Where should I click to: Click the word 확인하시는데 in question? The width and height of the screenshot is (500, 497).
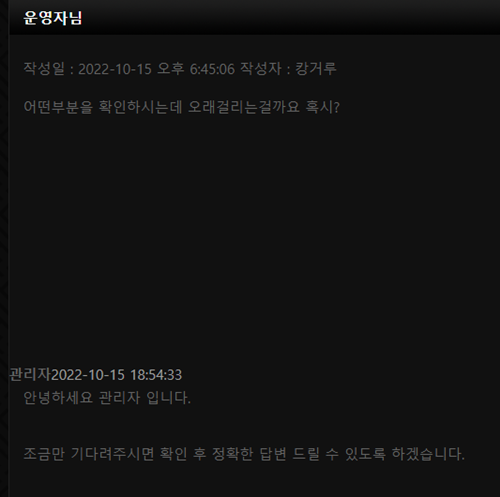point(140,107)
